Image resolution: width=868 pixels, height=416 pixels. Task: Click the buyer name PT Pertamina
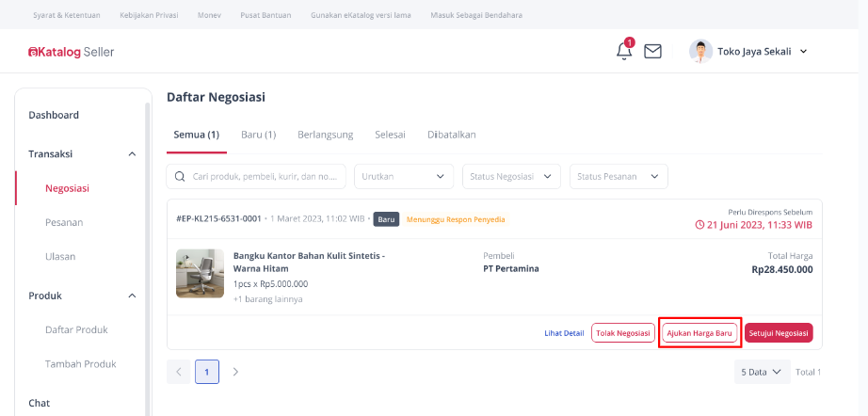point(511,269)
